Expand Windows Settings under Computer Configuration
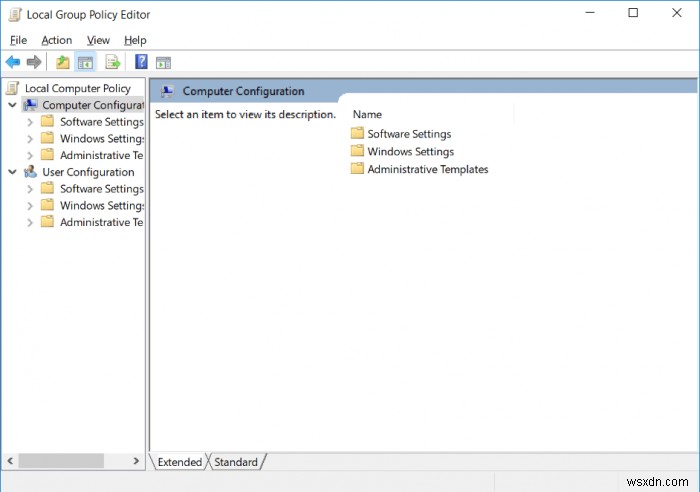Screen dimensions: 700x492 [x=30, y=139]
